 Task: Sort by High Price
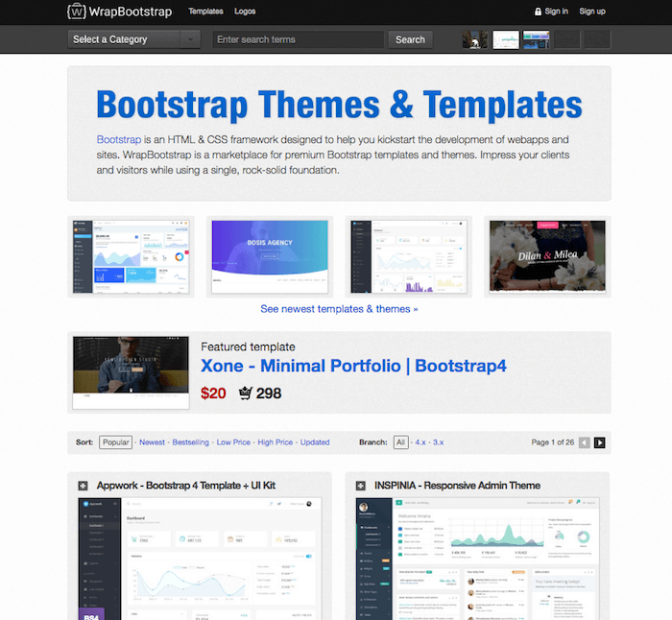coord(276,442)
